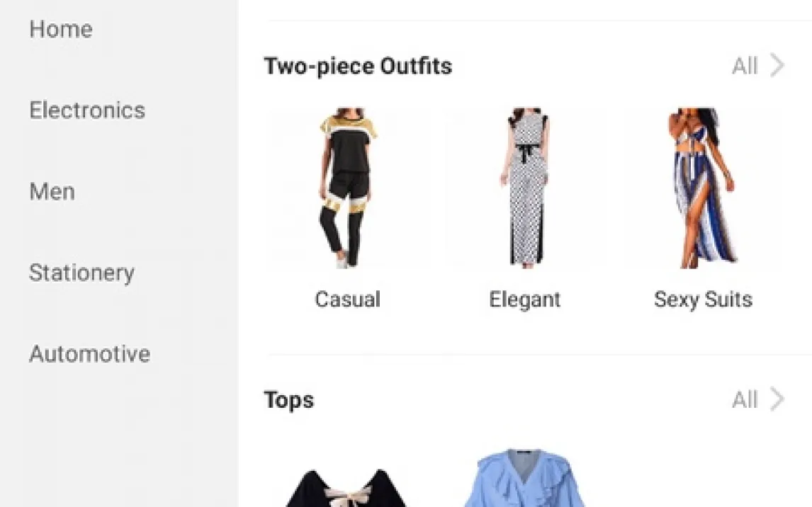
Task: Click the Elegant polka dot outfit image
Action: point(525,188)
